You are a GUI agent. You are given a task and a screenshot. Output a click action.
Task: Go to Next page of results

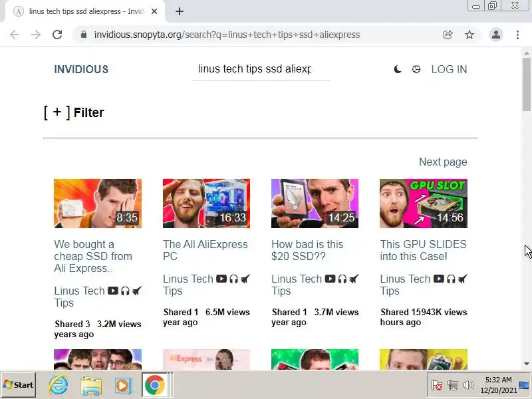(x=443, y=162)
